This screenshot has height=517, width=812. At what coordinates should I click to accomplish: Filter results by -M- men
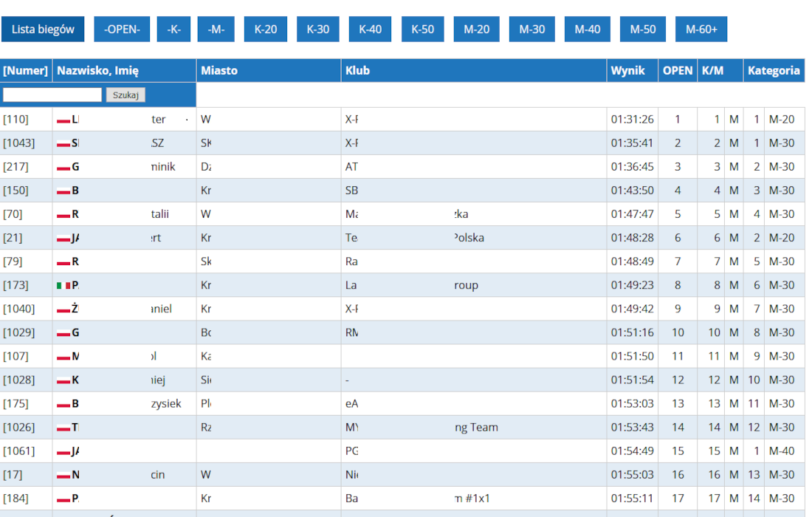pos(216,29)
